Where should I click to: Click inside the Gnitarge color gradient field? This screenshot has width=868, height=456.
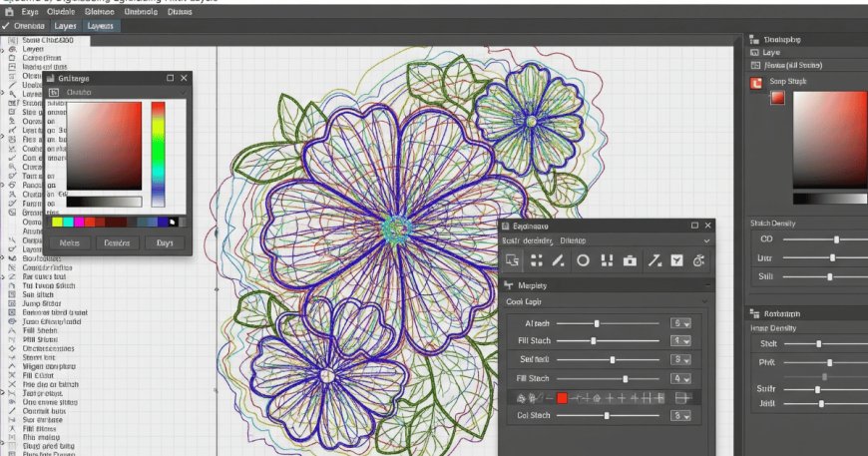coord(104,146)
